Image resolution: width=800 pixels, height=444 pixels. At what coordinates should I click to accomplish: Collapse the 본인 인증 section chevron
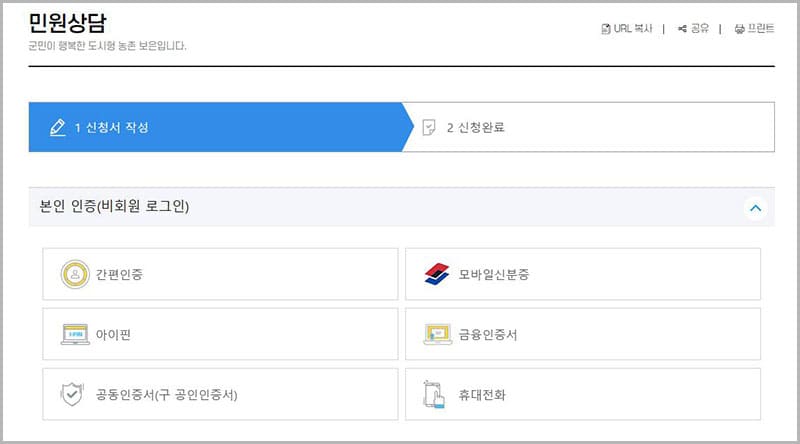(756, 208)
